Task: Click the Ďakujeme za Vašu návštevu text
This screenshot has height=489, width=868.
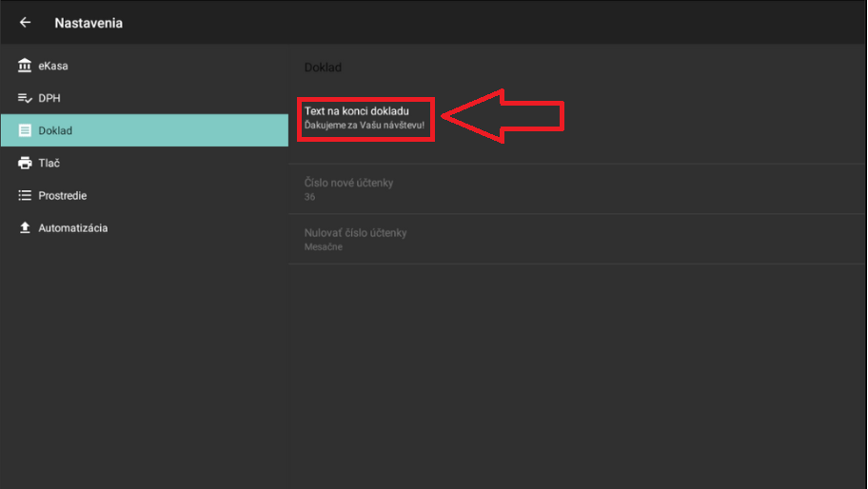Action: pyautogui.click(x=364, y=126)
